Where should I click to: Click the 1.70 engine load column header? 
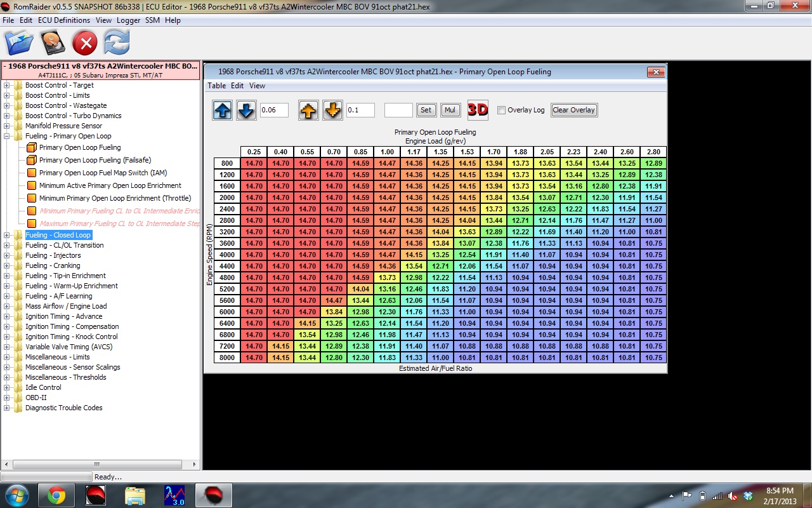[x=494, y=152]
